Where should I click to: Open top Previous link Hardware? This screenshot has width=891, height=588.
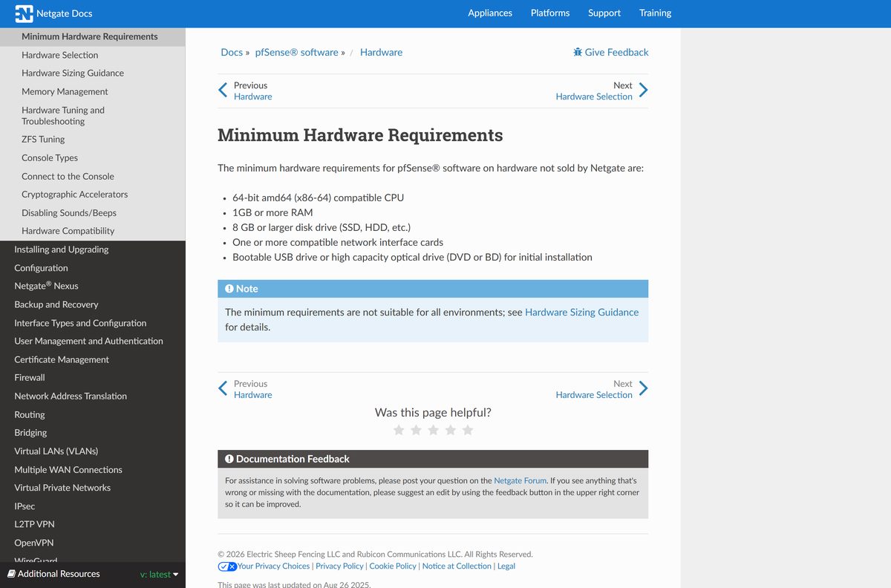tap(252, 97)
